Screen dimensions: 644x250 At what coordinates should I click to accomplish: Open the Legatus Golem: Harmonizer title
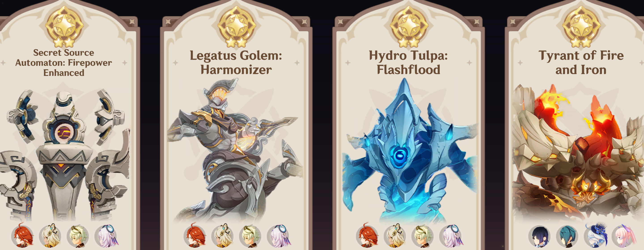pyautogui.click(x=236, y=62)
